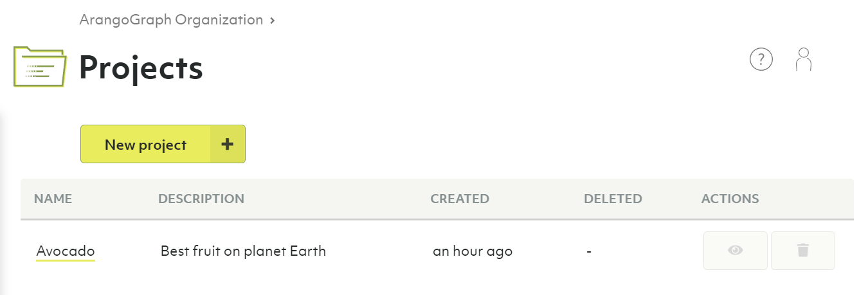Go to ArangoGraph Organization breadcrumb
The height and width of the screenshot is (295, 868).
pyautogui.click(x=171, y=20)
